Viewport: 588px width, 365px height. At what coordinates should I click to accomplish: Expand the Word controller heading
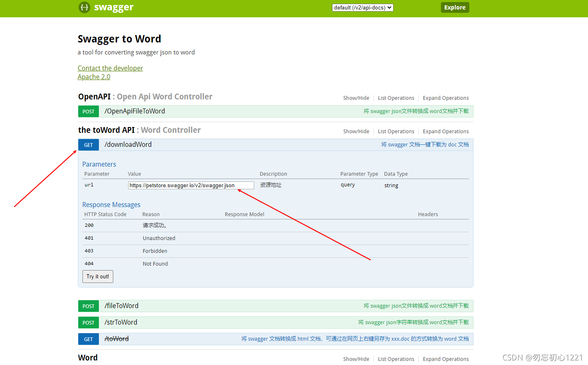(x=88, y=358)
